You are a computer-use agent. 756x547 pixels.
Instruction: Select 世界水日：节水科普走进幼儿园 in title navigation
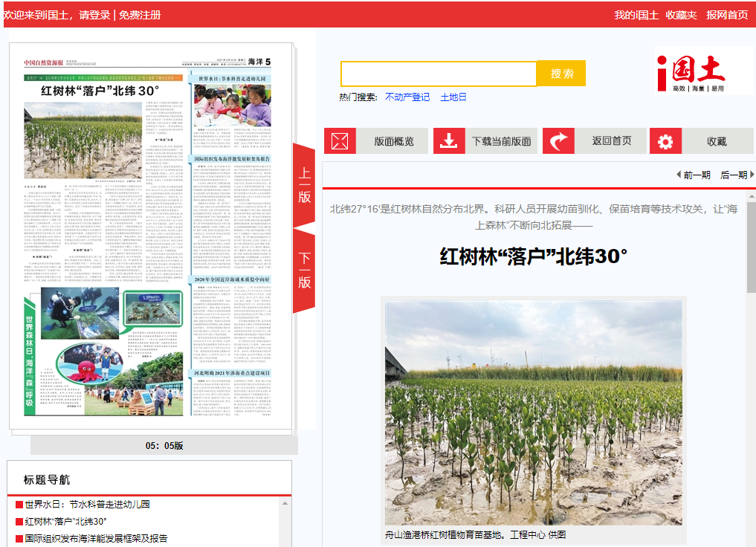(x=87, y=504)
